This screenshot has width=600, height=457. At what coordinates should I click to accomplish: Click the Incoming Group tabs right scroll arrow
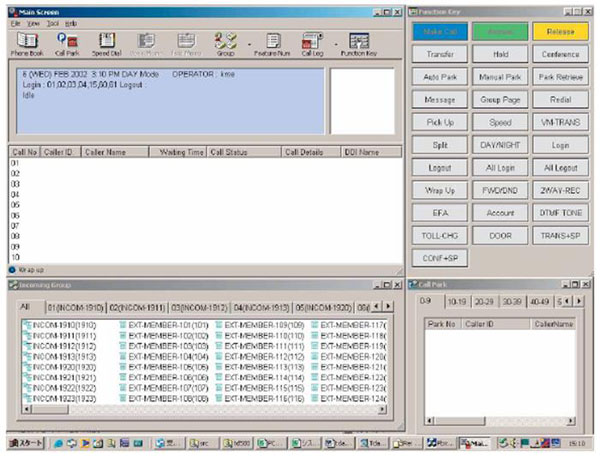(388, 306)
